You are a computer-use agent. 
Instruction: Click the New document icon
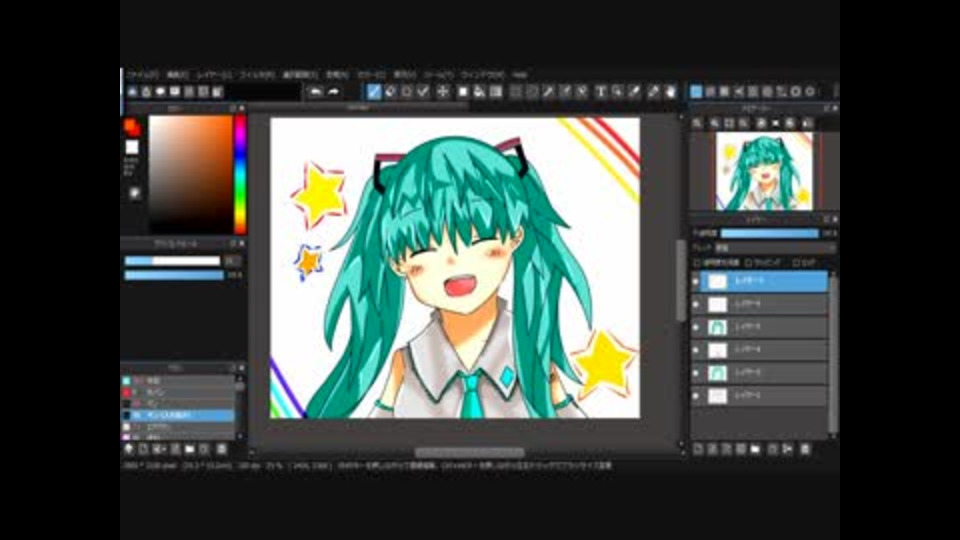point(132,92)
